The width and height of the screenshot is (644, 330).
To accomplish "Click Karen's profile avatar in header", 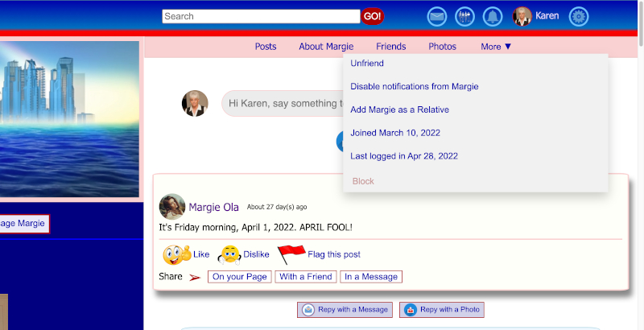I will [x=522, y=16].
